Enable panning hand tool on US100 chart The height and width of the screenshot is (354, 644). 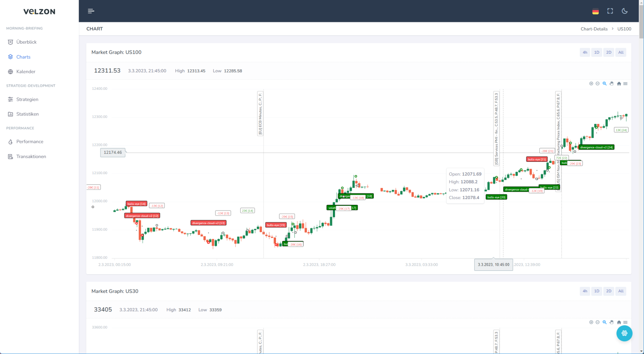pos(612,84)
